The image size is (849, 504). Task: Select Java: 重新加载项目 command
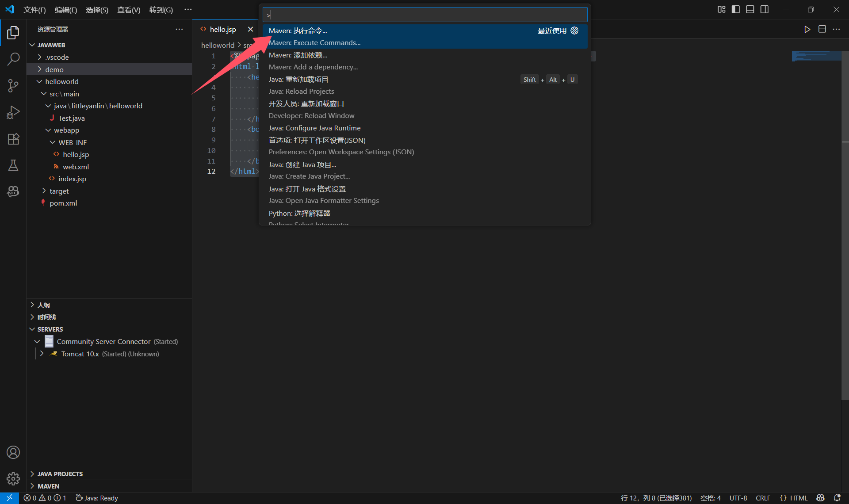pyautogui.click(x=298, y=80)
